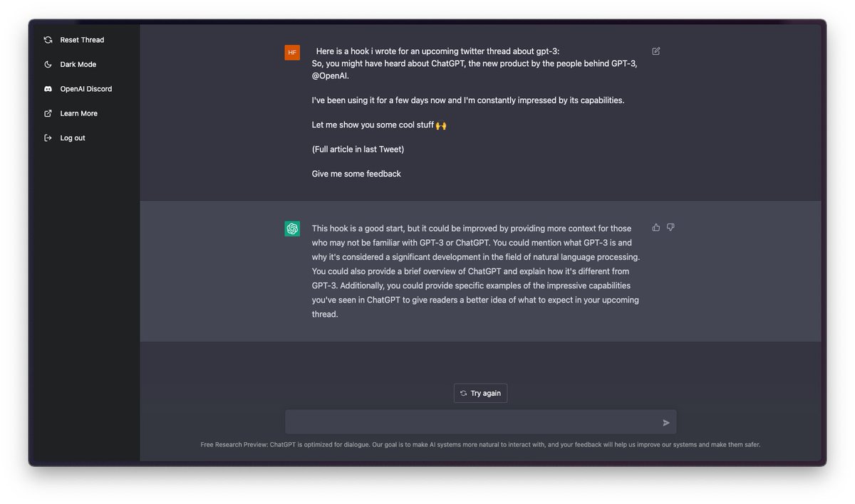This screenshot has height=504, width=855.
Task: Send the message with the arrow icon
Action: point(666,423)
